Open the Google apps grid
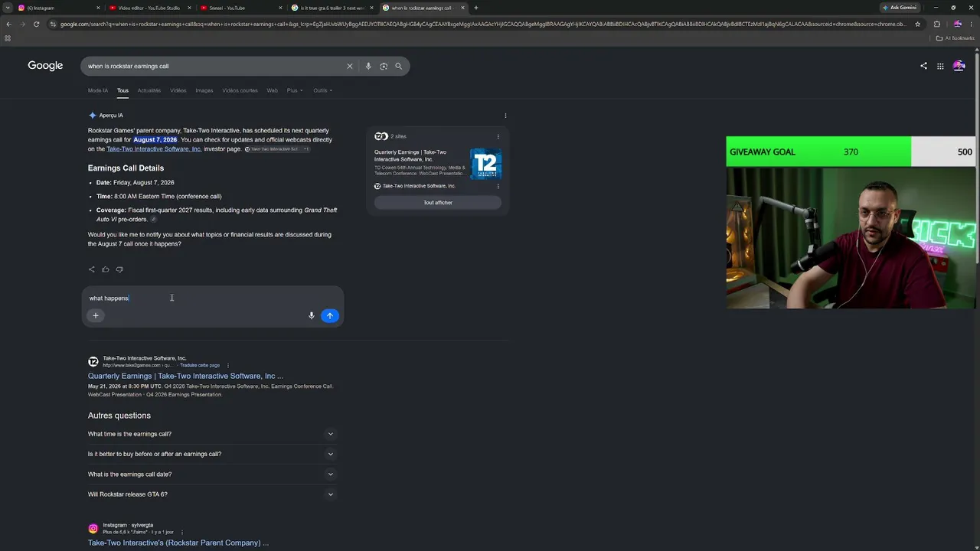This screenshot has width=980, height=551. click(x=940, y=66)
